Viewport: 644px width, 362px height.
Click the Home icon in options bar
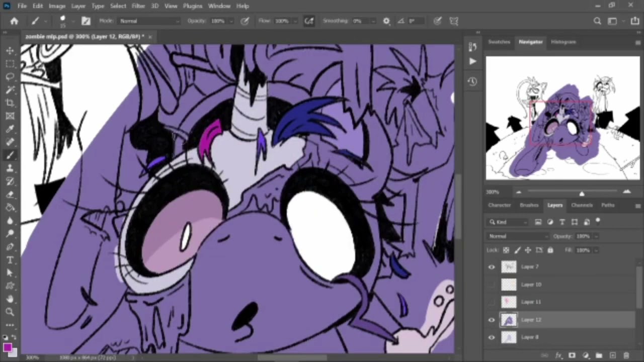(x=14, y=21)
